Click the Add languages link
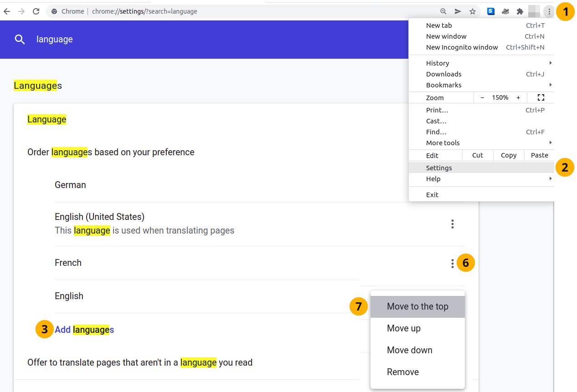The image size is (577, 392). [x=84, y=330]
